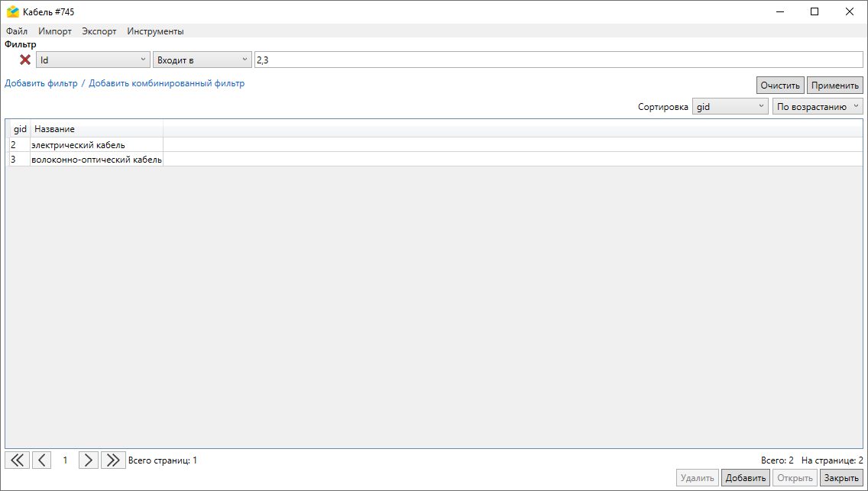Remove the Id filter with red X

point(25,60)
